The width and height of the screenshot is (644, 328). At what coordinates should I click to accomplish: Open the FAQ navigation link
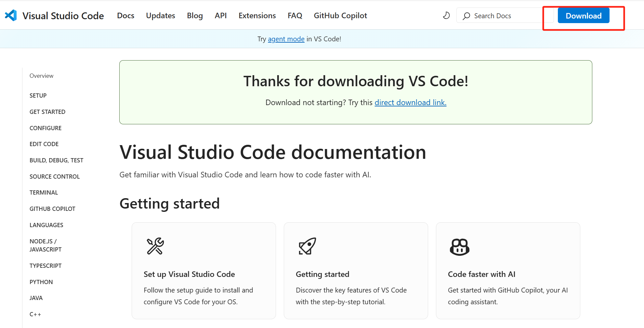click(x=295, y=16)
